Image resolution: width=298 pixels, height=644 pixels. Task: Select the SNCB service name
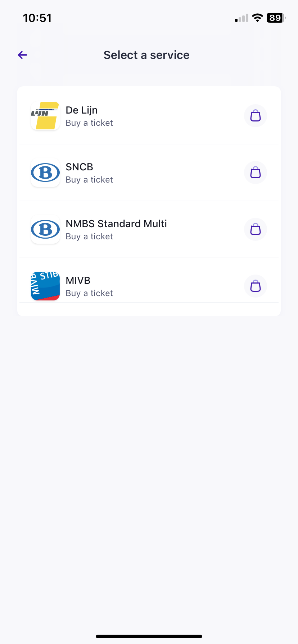pyautogui.click(x=80, y=167)
